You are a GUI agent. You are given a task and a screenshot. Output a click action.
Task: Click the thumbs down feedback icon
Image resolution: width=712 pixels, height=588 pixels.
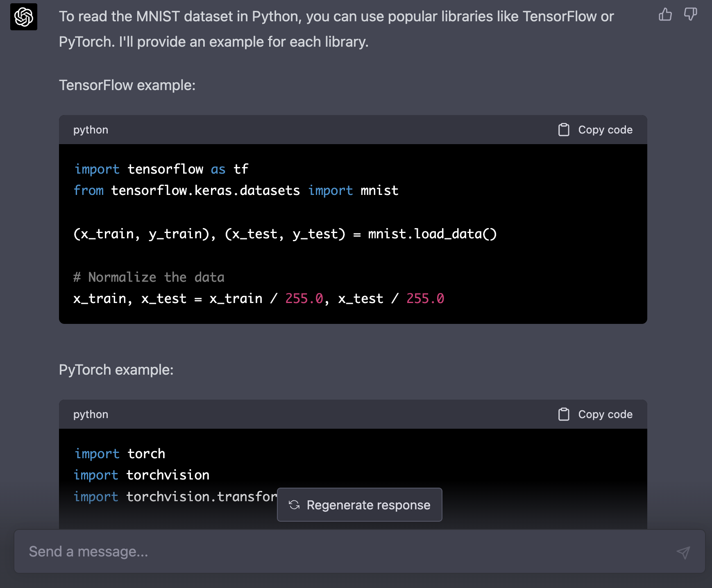(690, 15)
